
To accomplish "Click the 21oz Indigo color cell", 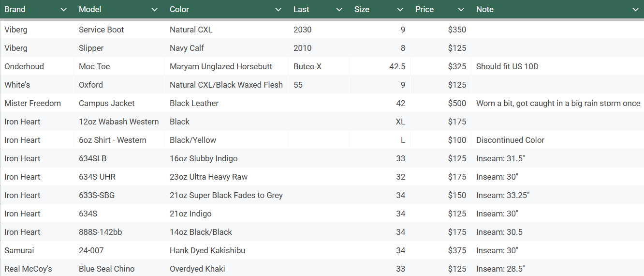I will tap(226, 214).
